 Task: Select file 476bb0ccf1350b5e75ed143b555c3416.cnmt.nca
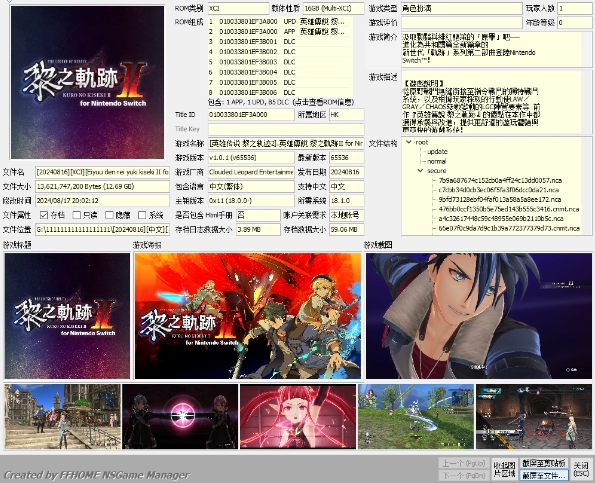tap(509, 209)
